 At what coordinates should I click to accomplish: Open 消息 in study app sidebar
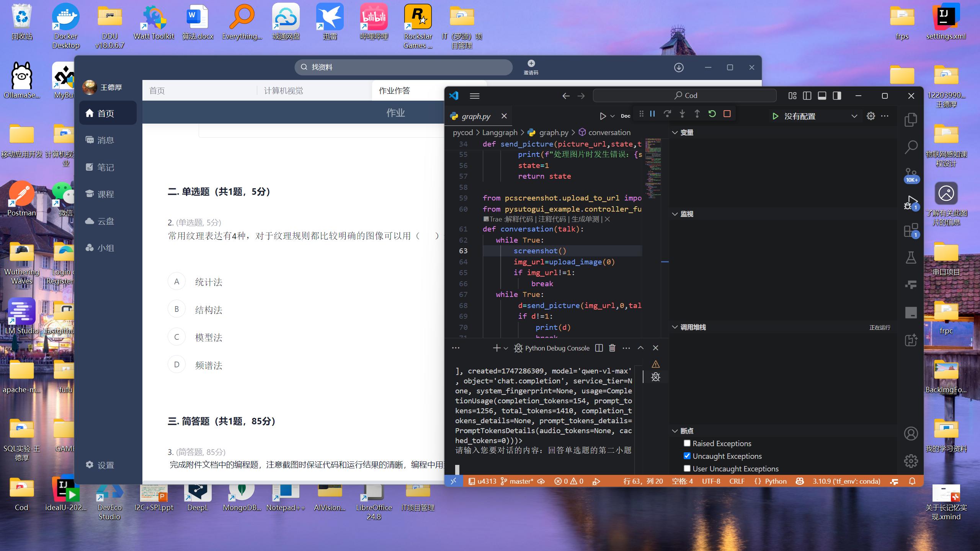pos(100,140)
